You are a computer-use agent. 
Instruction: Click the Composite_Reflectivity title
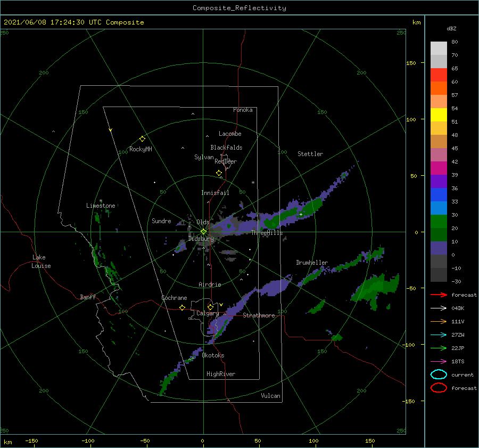[x=240, y=8]
